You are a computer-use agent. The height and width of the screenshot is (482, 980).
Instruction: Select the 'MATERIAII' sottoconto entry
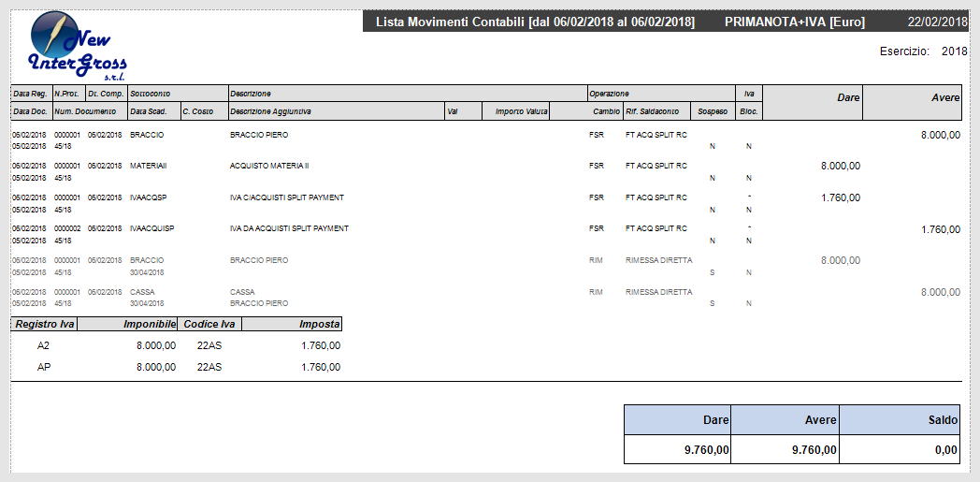148,167
